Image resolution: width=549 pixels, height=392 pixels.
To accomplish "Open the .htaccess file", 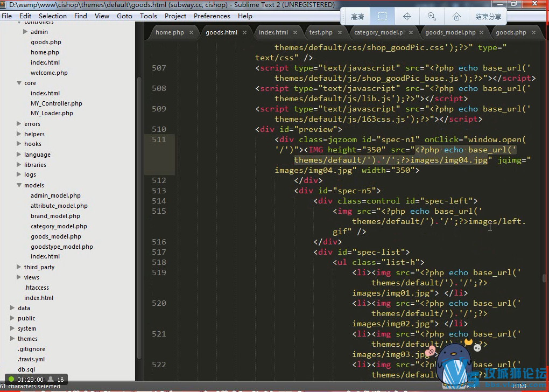I will [x=37, y=288].
